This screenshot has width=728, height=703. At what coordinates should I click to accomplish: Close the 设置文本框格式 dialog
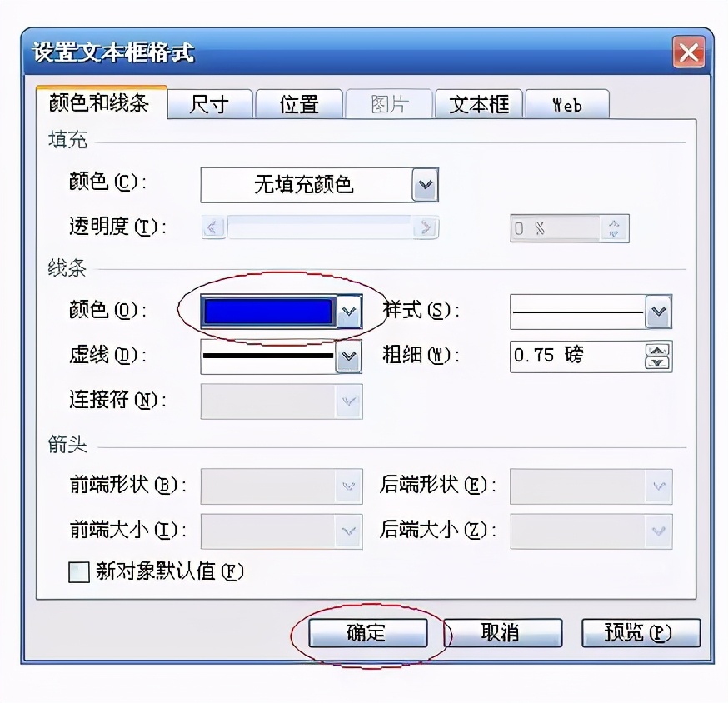click(689, 52)
